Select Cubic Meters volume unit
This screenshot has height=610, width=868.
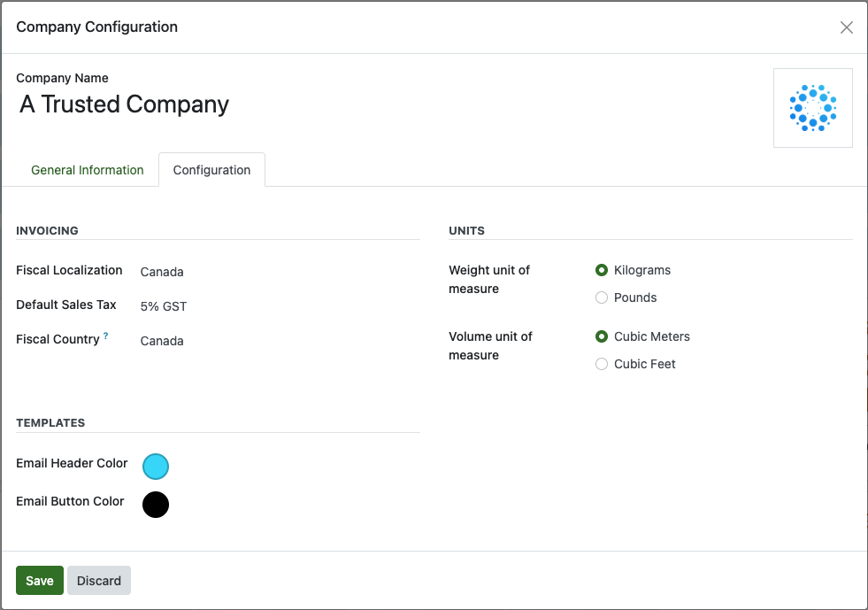point(602,336)
